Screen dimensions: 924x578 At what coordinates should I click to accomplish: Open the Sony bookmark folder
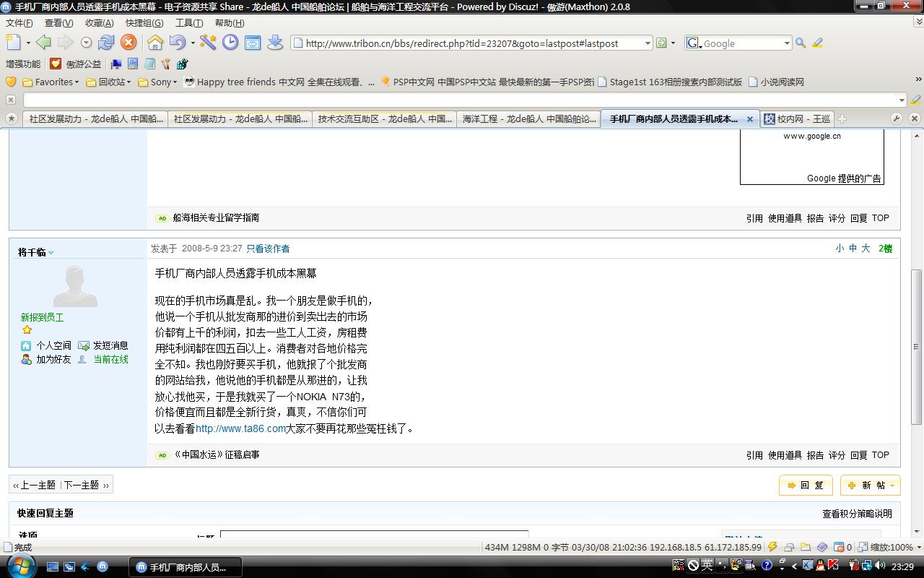tap(157, 82)
